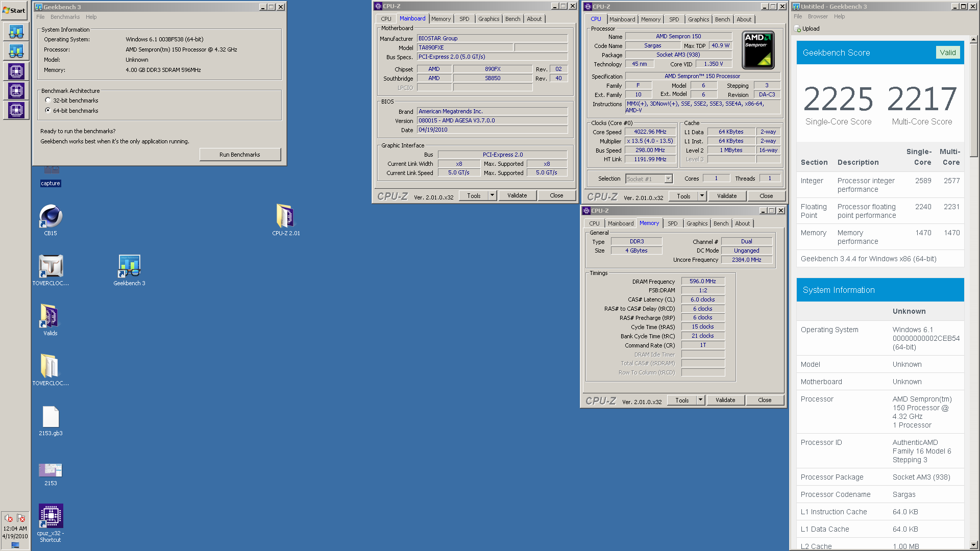The width and height of the screenshot is (980, 551).
Task: Open the Valids folder icon
Action: tap(51, 320)
